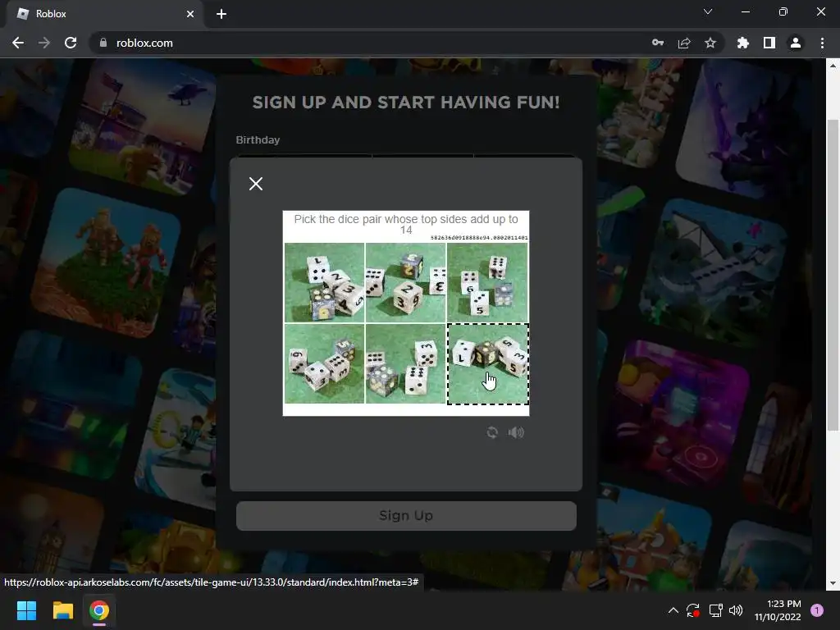Switch to audio challenge via the speaker icon
Screen dimensions: 840x630
click(516, 432)
